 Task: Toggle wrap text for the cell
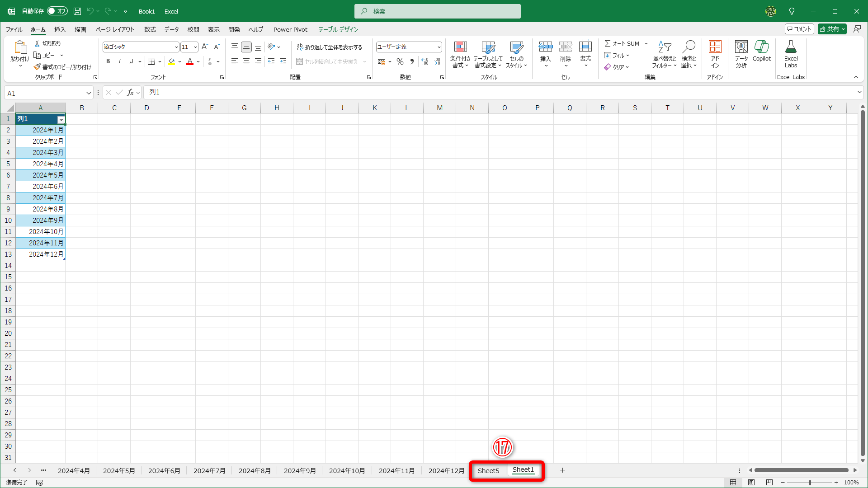[330, 47]
